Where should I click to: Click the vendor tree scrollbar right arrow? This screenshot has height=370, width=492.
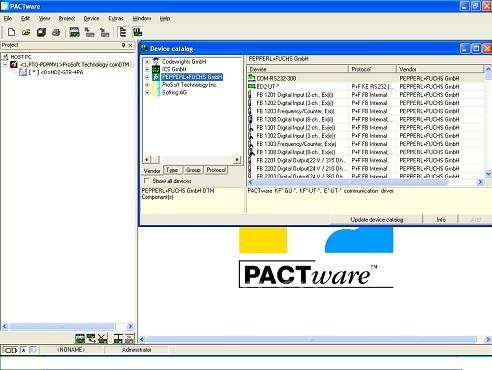point(237,159)
